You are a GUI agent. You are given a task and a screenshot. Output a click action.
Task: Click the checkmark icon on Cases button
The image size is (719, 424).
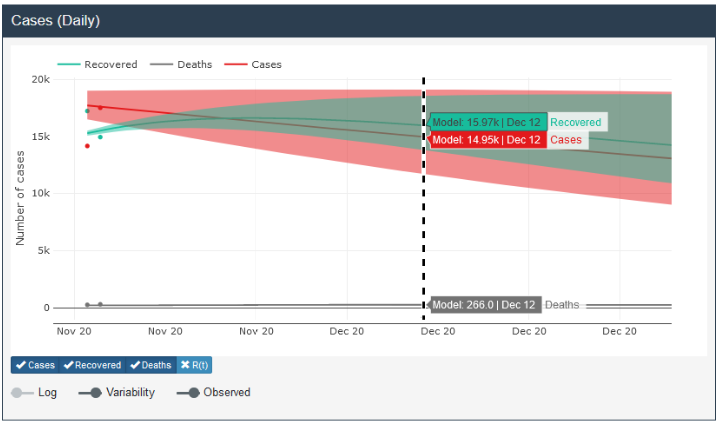click(21, 365)
